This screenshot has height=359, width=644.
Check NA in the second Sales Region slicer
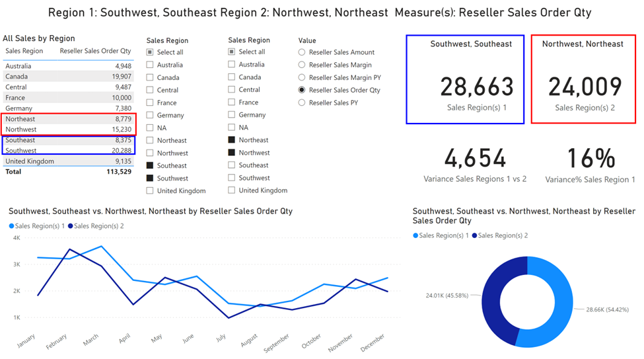coord(232,128)
